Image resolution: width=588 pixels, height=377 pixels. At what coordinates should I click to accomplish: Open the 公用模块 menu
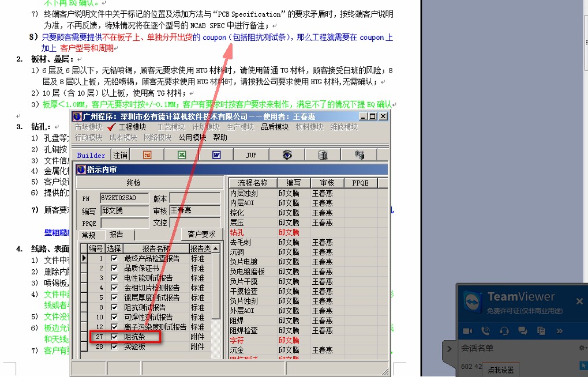[192, 138]
